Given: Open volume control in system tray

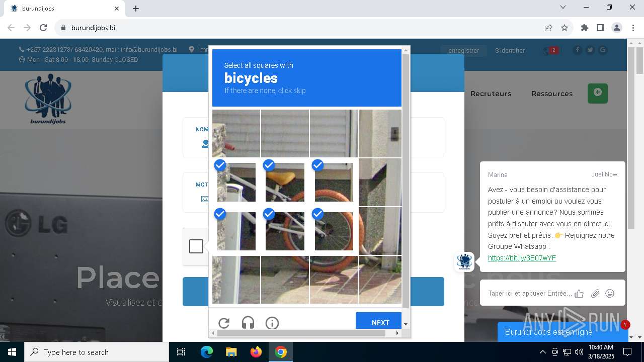Looking at the screenshot, I should tap(579, 352).
